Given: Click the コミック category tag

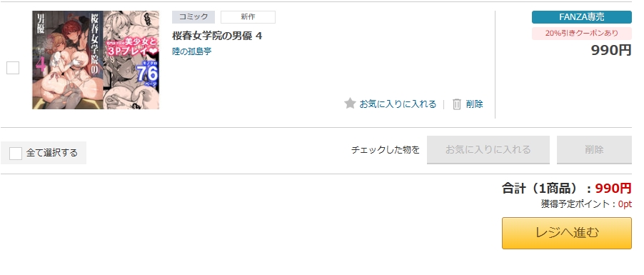Looking at the screenshot, I should [x=193, y=17].
